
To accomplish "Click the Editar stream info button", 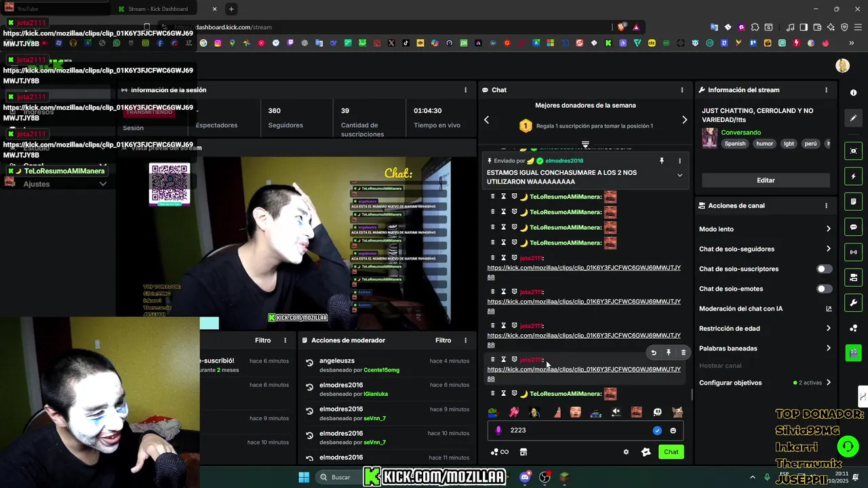I will coord(766,180).
